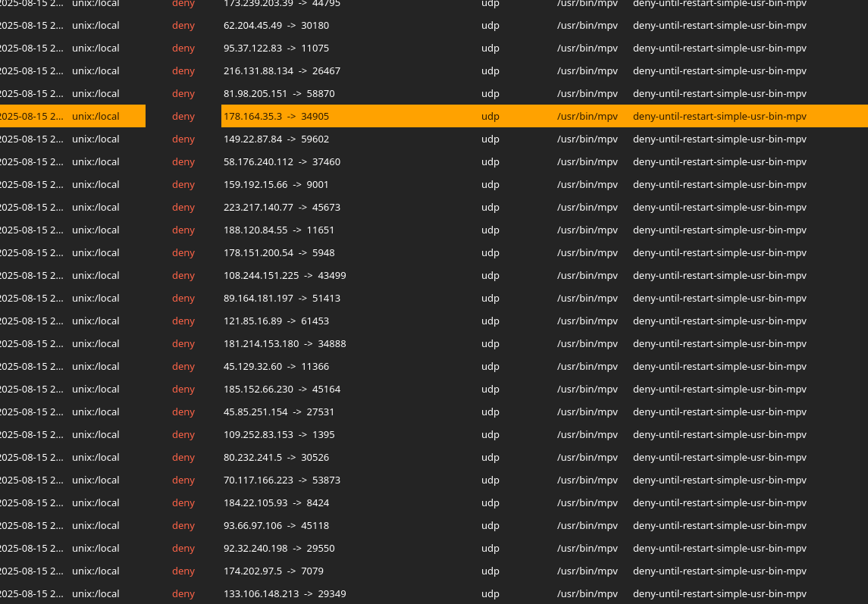Screen dimensions: 868x604
Task: Click rule name in 178.164.35.3 row
Action: click(719, 116)
